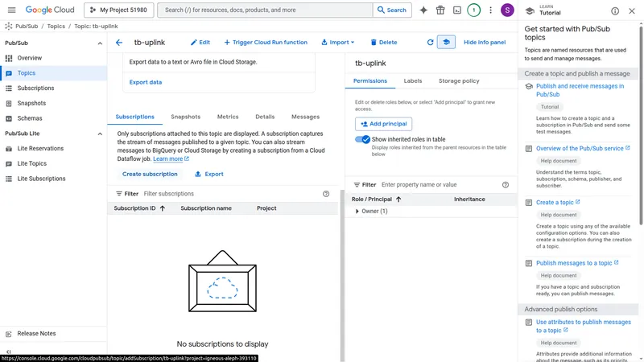
Task: Click Trigger Cloud Run function
Action: [266, 43]
